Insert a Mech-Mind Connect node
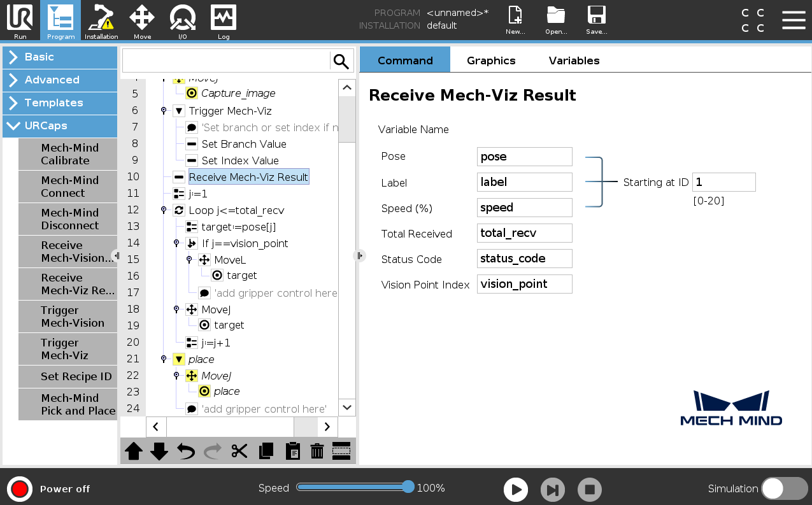This screenshot has width=812, height=505. click(68, 187)
